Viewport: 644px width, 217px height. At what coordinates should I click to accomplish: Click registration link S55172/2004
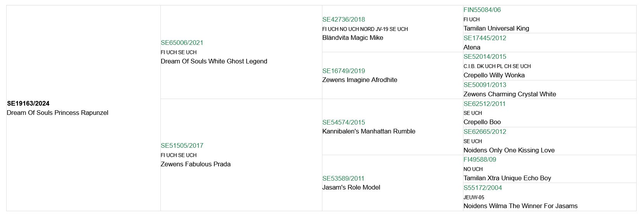click(482, 188)
